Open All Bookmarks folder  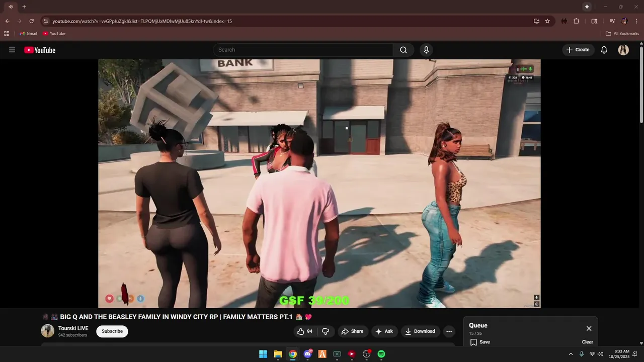622,34
